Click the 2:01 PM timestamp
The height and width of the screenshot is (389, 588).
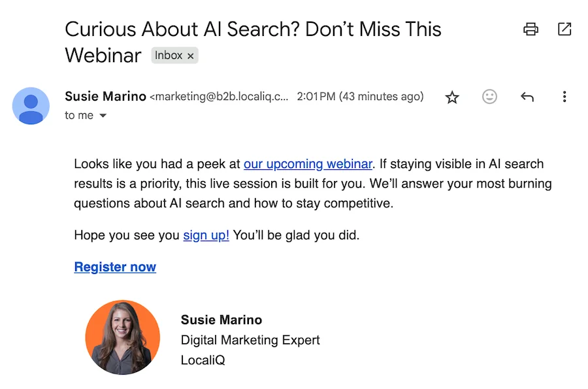[316, 97]
